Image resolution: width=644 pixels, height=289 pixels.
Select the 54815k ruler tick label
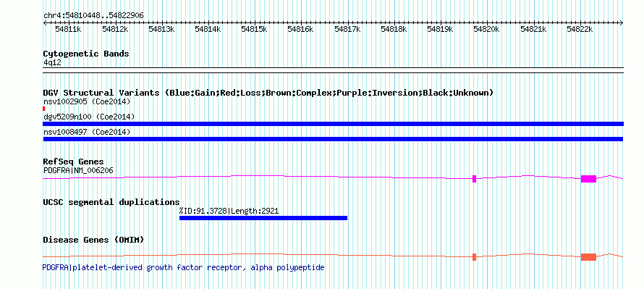pos(255,29)
